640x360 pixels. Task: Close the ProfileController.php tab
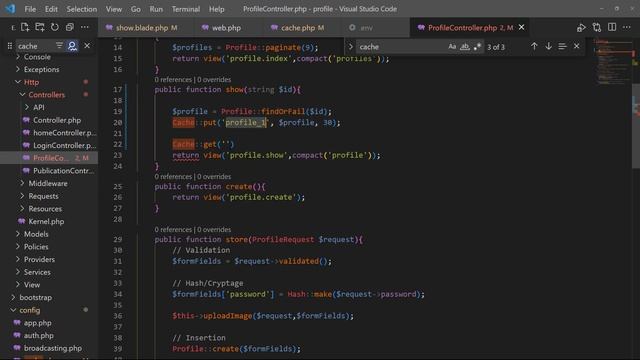[521, 27]
